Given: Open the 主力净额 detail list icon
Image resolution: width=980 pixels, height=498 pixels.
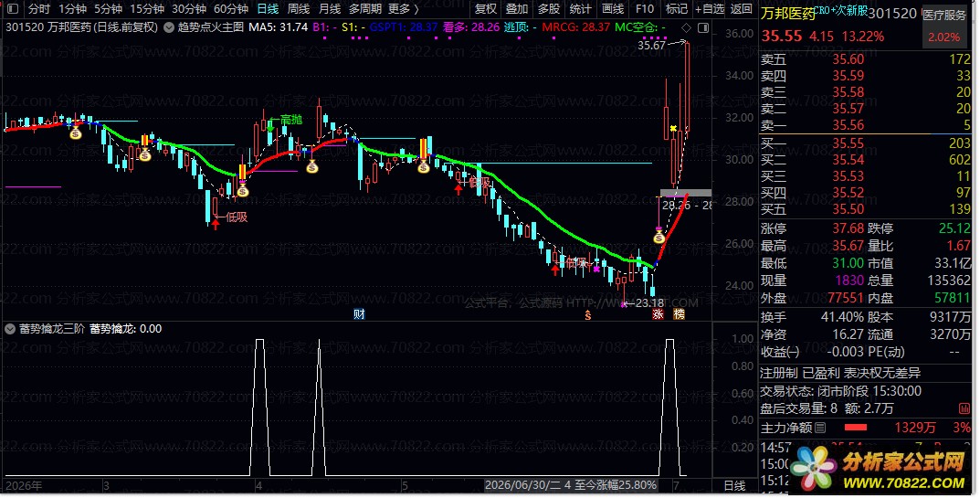Looking at the screenshot, I should tap(820, 428).
